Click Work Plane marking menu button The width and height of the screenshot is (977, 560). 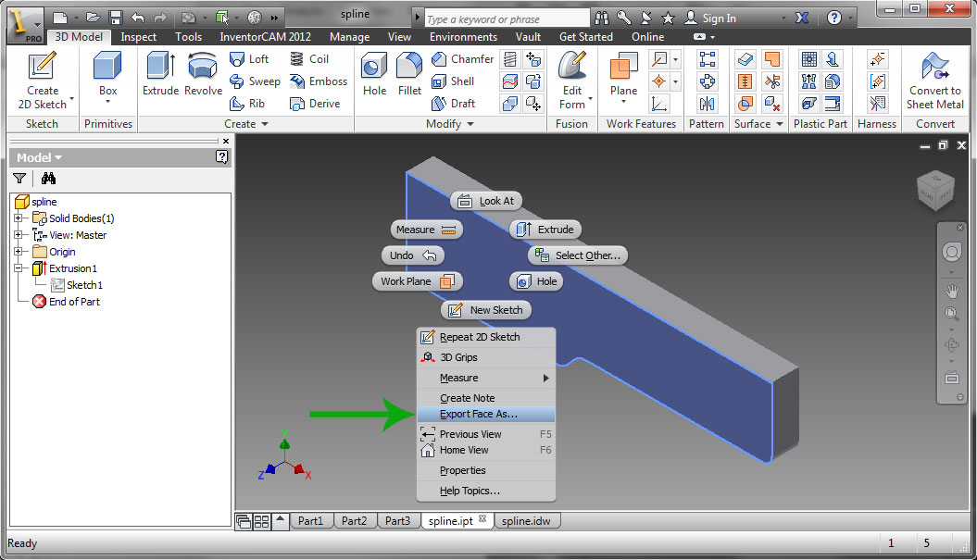(x=418, y=281)
